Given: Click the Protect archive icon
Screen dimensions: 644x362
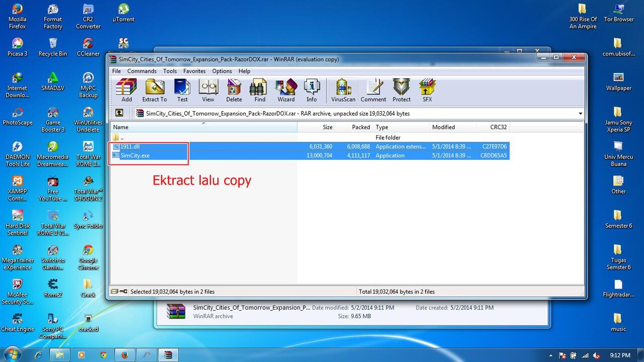Looking at the screenshot, I should 401,90.
